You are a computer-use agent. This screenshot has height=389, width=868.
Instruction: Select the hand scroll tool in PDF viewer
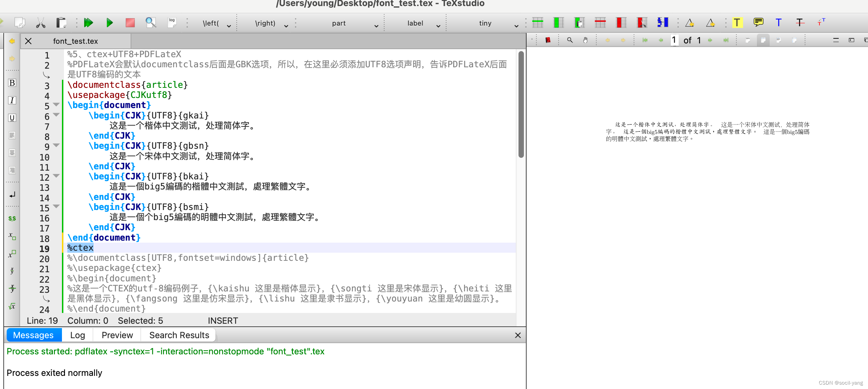tap(585, 40)
